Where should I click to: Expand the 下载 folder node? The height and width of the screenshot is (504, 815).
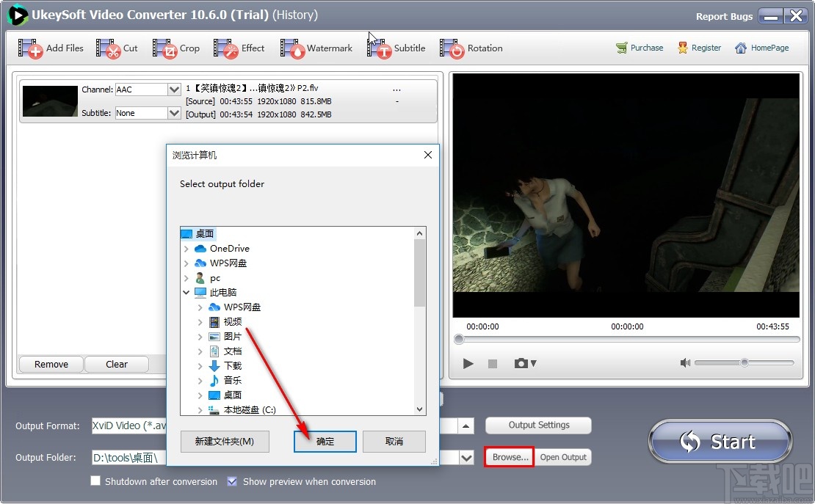[x=200, y=366]
